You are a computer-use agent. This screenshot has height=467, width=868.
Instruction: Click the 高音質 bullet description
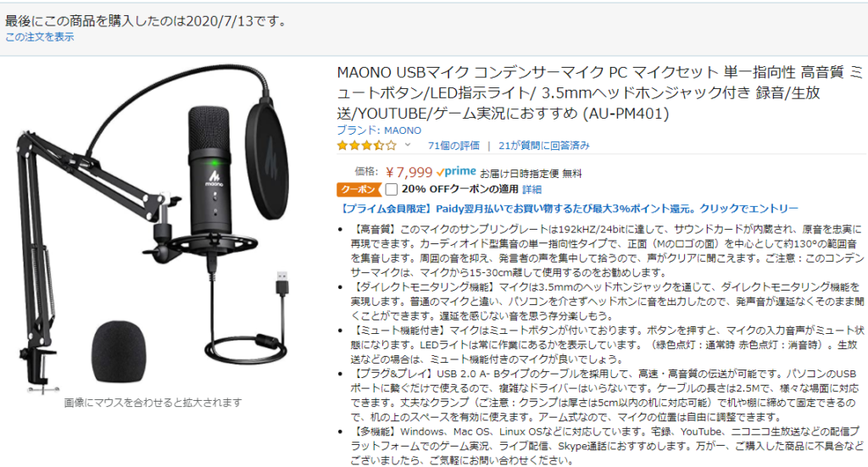pos(607,251)
